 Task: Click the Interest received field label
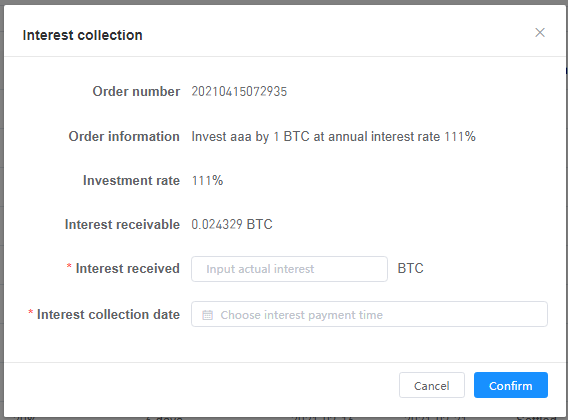tap(128, 269)
